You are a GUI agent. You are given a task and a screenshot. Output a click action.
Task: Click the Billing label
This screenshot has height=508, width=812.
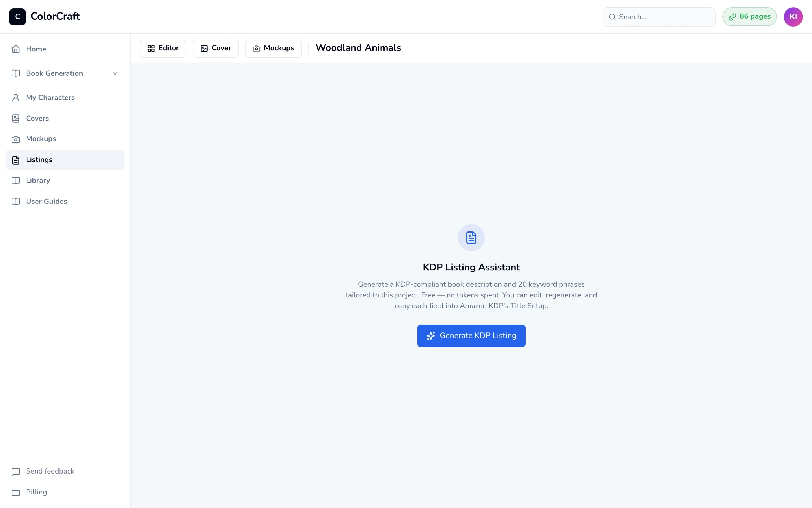(x=36, y=492)
